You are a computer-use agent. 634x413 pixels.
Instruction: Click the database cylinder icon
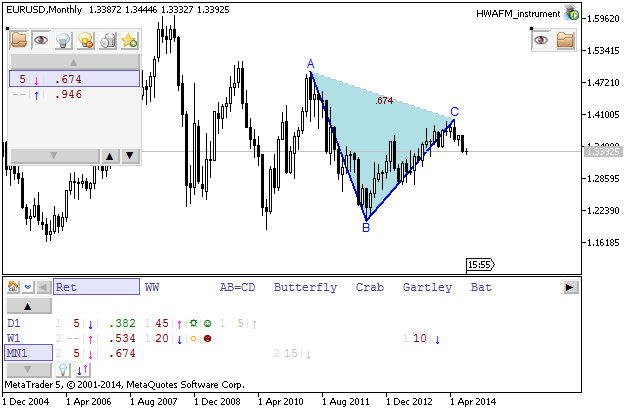108,40
